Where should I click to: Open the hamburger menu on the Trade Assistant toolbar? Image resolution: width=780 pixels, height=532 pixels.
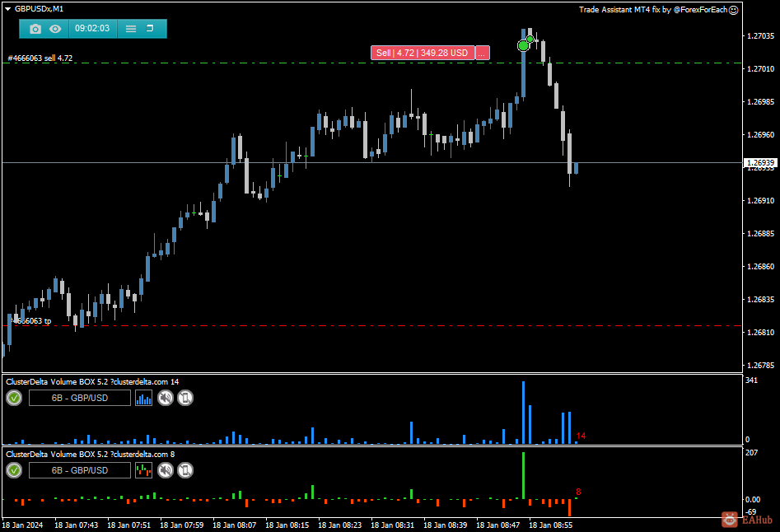pos(129,29)
